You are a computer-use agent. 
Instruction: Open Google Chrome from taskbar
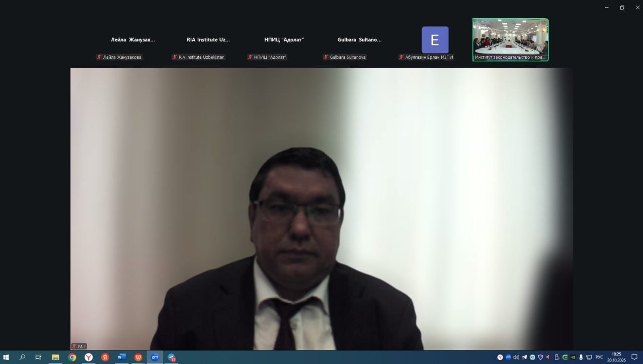(x=72, y=357)
